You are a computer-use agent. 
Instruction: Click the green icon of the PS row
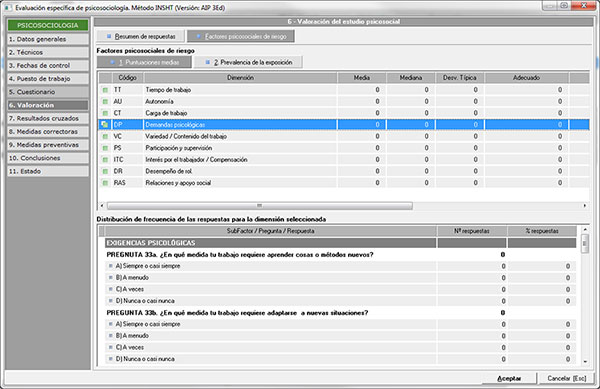coord(105,148)
